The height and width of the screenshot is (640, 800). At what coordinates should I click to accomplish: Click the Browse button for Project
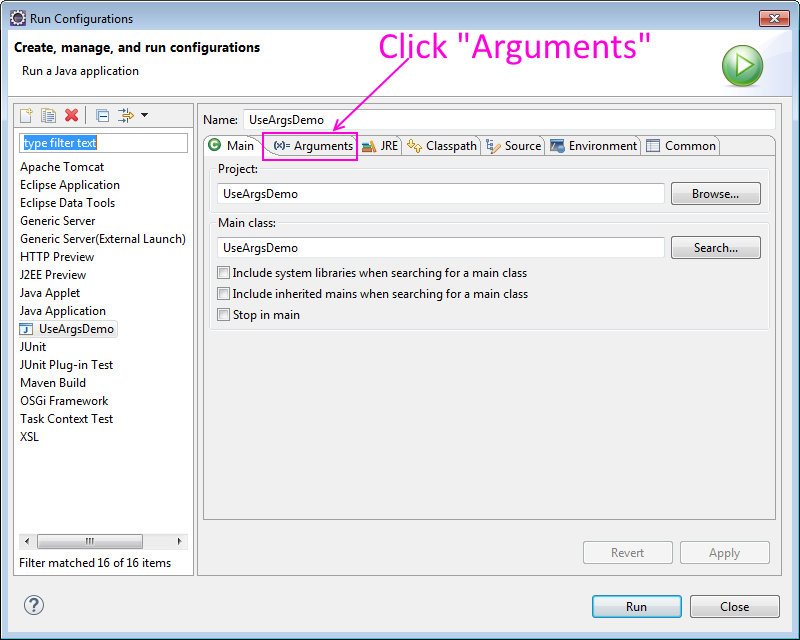pyautogui.click(x=715, y=193)
